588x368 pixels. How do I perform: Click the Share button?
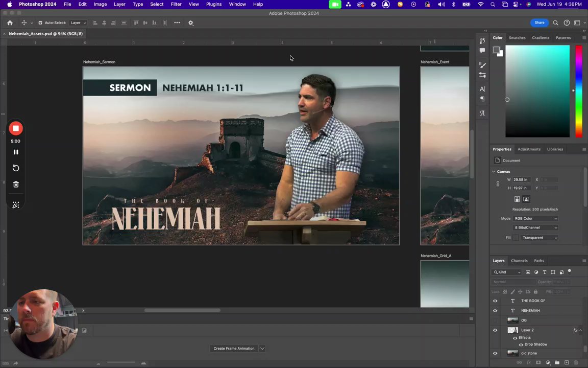pyautogui.click(x=539, y=22)
